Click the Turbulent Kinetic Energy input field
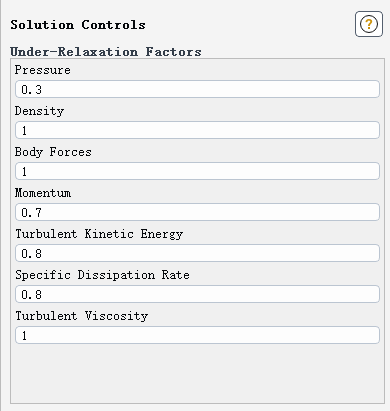Image resolution: width=390 pixels, height=411 pixels. coord(197,253)
